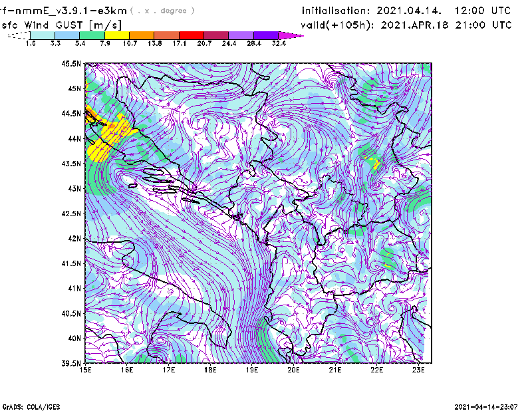Click the '23E' longitude label
This screenshot has width=532, height=411.
pyautogui.click(x=418, y=370)
